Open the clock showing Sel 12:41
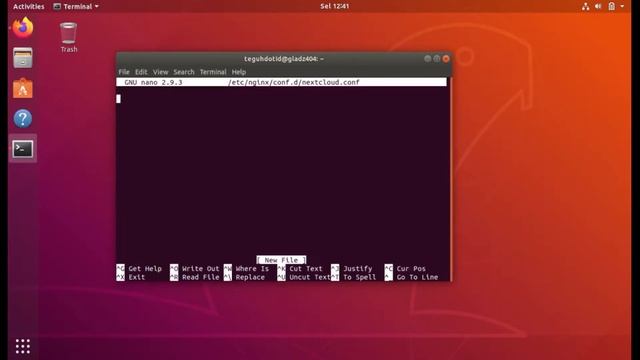Screen dimensions: 640x360 pos(335,6)
